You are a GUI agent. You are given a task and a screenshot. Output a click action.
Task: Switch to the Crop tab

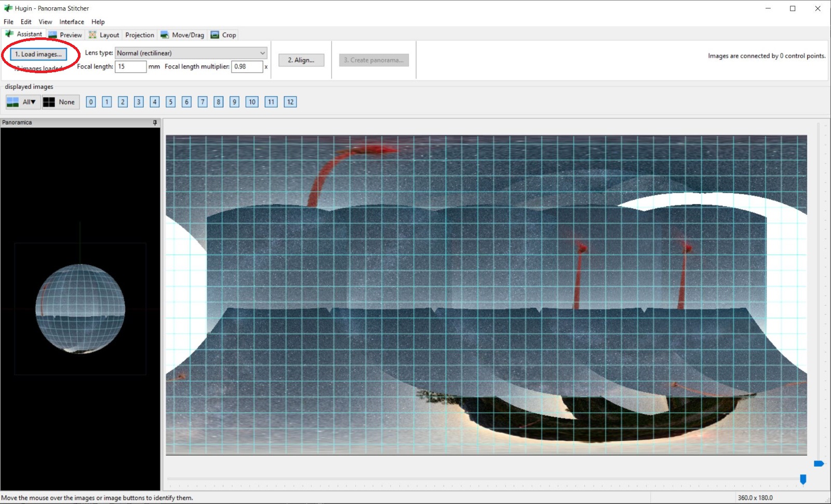pyautogui.click(x=223, y=35)
